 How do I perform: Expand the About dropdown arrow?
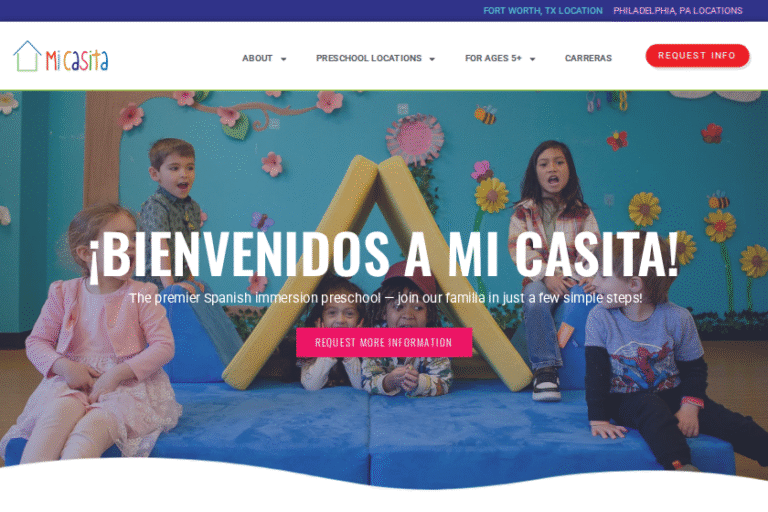pyautogui.click(x=283, y=59)
